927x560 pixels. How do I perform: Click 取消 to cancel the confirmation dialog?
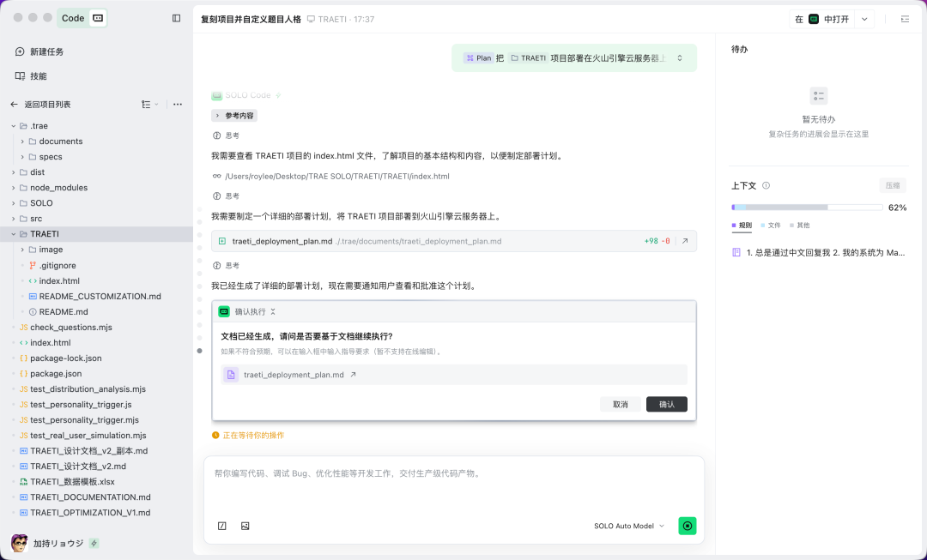pyautogui.click(x=621, y=403)
